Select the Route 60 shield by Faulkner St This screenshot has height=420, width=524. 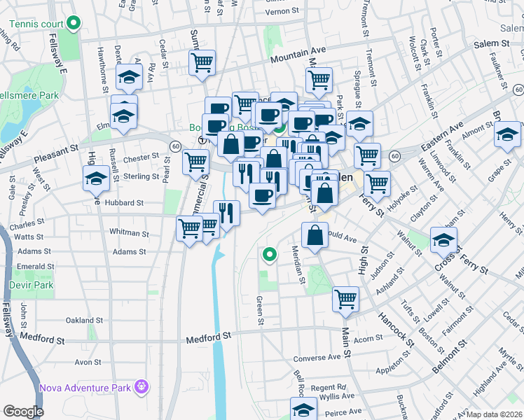(x=518, y=89)
